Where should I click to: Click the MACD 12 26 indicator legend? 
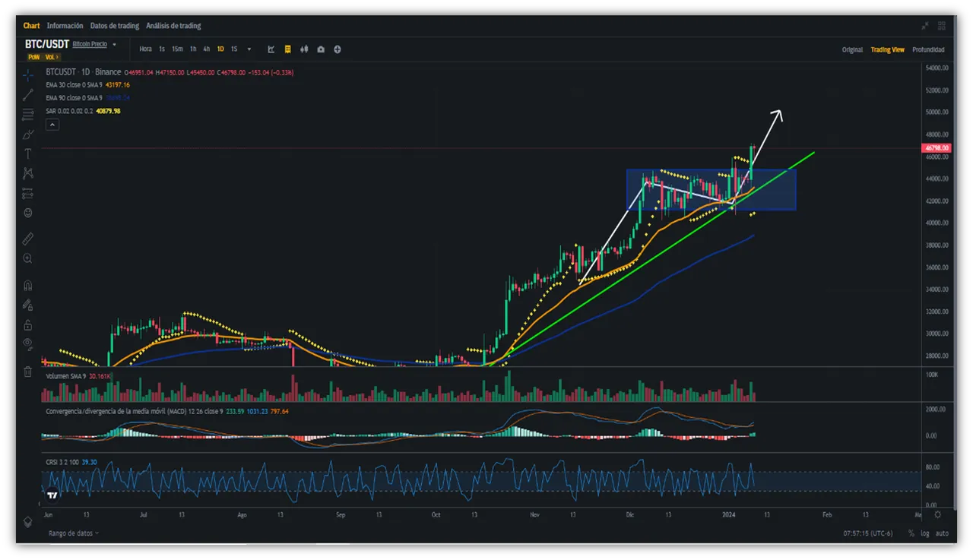135,411
